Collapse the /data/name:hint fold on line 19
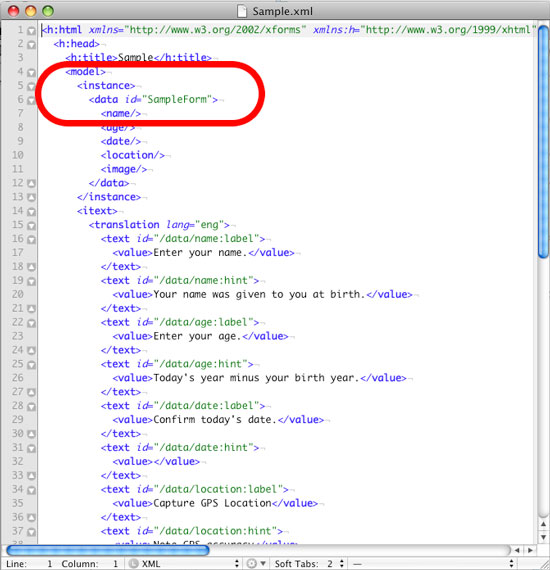550x570 pixels. 32,281
